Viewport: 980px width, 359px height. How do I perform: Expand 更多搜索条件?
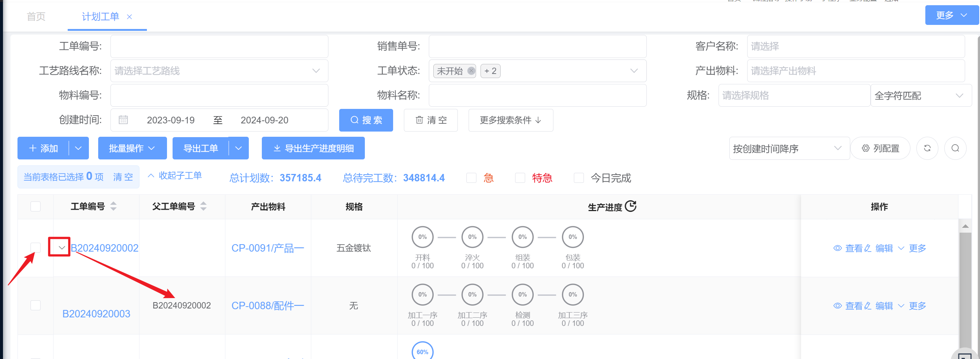511,120
